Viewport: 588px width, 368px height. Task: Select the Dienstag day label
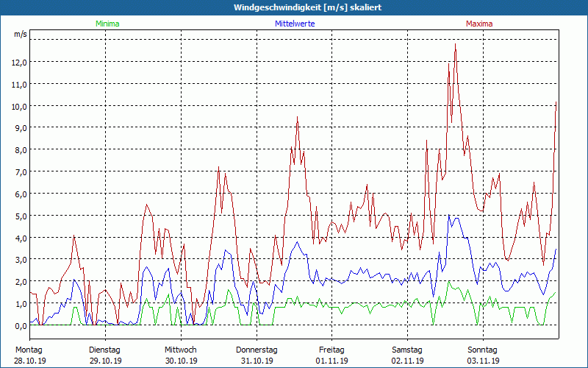(104, 350)
